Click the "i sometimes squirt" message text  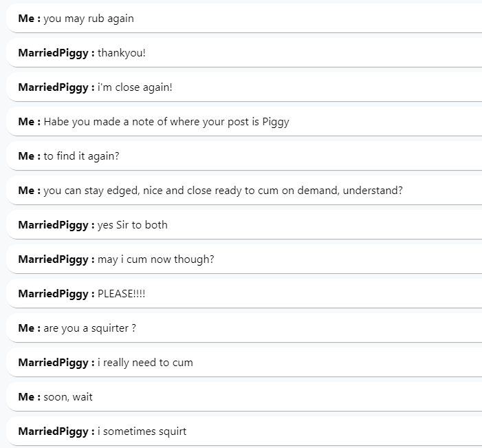pyautogui.click(x=142, y=431)
